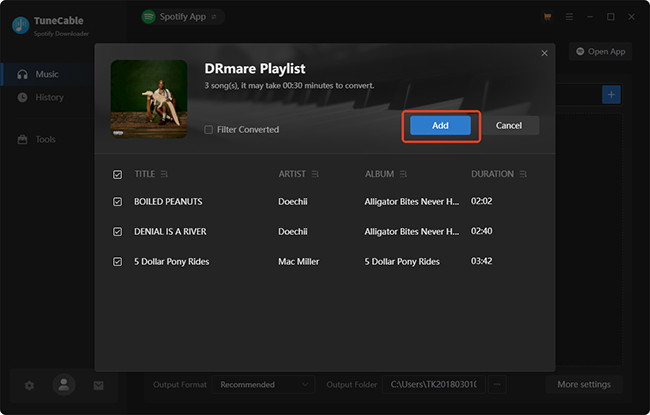The width and height of the screenshot is (650, 415).
Task: Toggle the Filter Converted checkbox
Action: pos(209,130)
